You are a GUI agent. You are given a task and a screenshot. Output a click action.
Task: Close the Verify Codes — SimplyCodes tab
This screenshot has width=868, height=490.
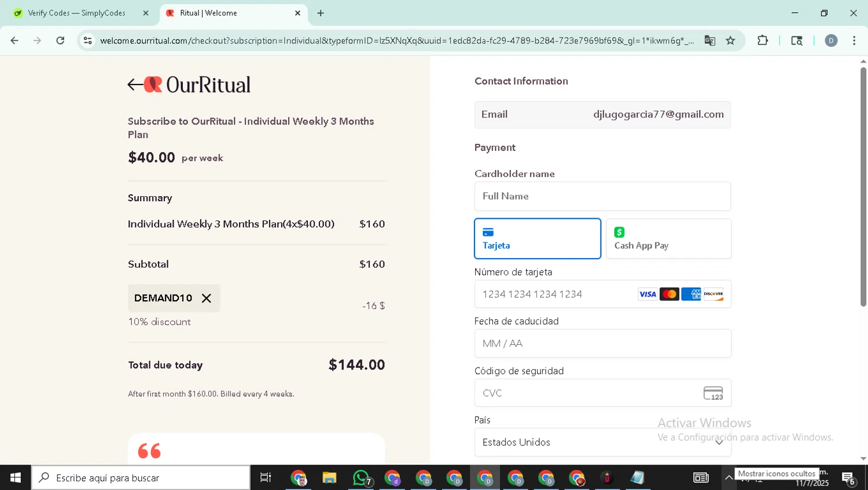pos(146,13)
